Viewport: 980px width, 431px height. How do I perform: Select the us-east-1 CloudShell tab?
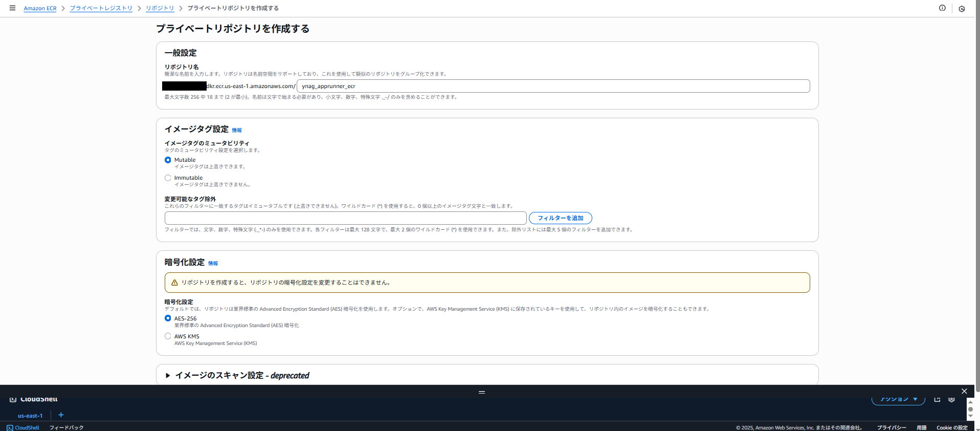click(x=30, y=416)
